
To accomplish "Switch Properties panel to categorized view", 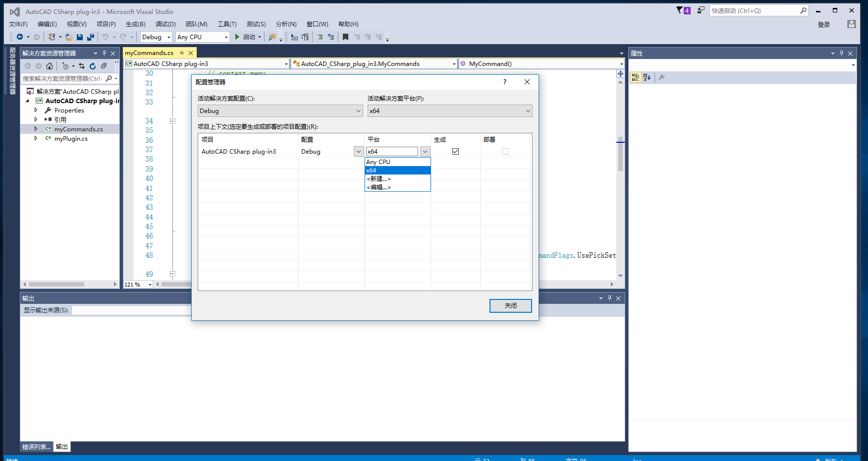I will point(636,77).
